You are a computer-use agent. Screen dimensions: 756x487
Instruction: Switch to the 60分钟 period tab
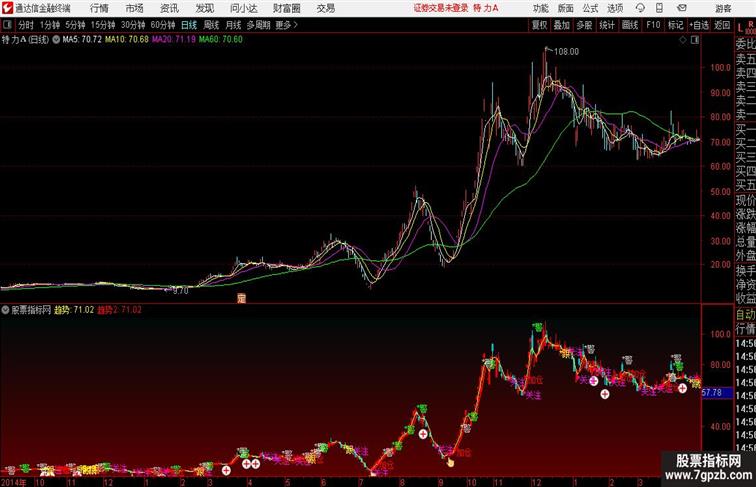(x=163, y=25)
